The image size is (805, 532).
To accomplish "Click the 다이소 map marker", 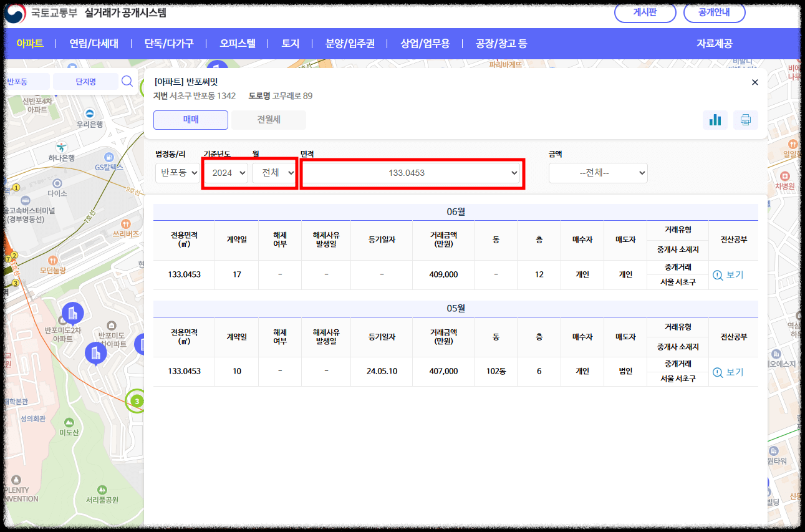I will click(57, 183).
